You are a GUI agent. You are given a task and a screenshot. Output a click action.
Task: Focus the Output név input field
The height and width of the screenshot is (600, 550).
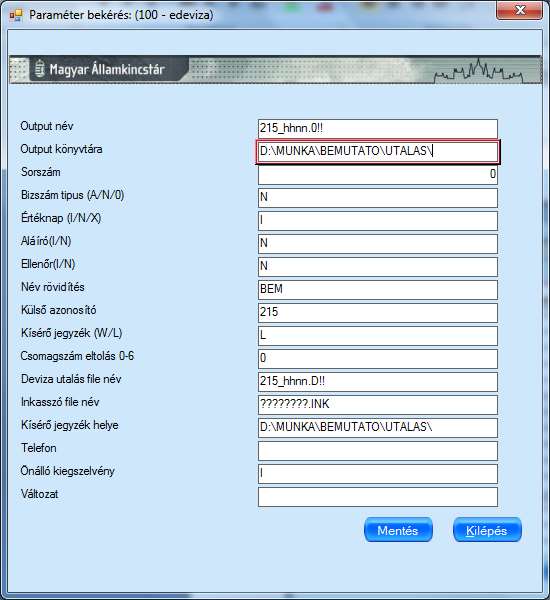click(x=378, y=129)
